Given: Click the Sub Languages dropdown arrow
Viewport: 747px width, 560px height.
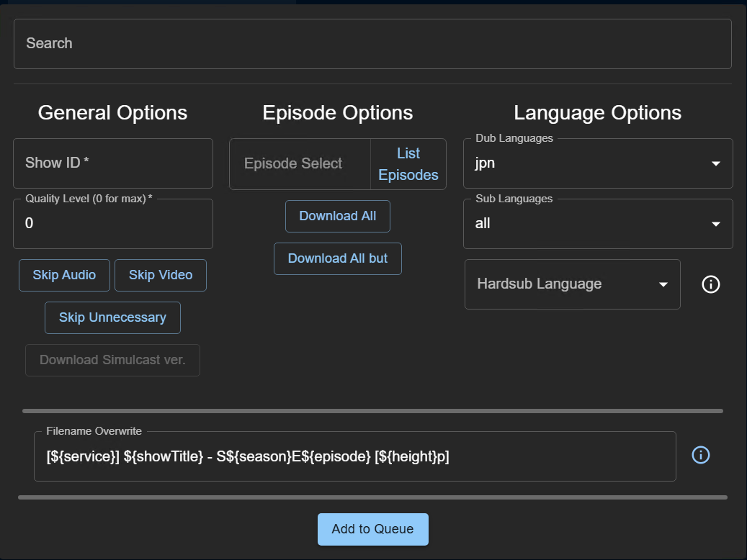Looking at the screenshot, I should (715, 224).
